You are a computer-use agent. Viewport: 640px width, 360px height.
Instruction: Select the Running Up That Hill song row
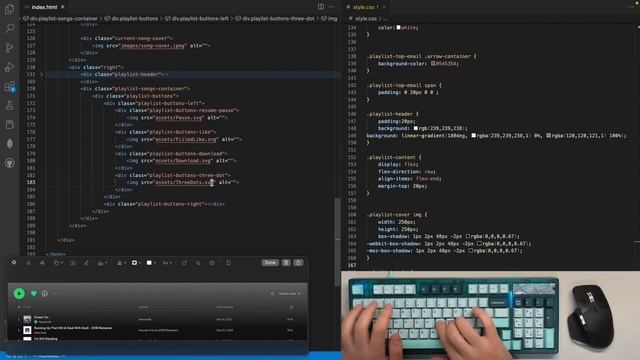[x=157, y=330]
